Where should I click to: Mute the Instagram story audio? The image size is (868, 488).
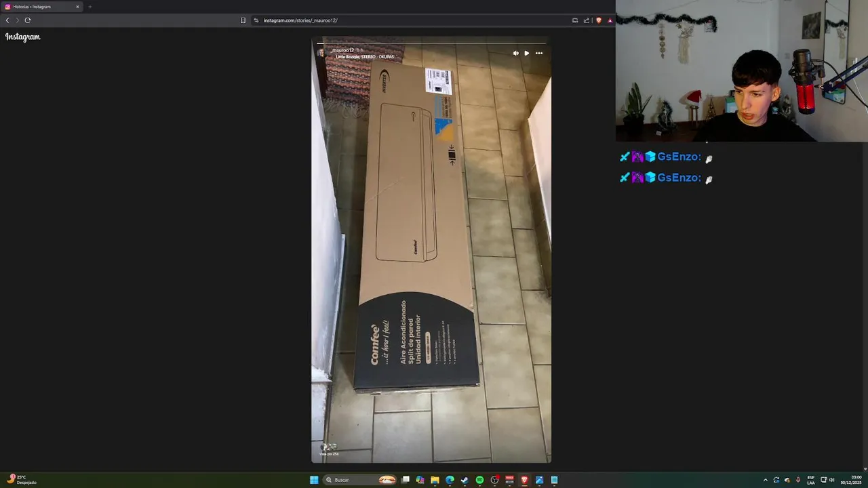(x=515, y=53)
